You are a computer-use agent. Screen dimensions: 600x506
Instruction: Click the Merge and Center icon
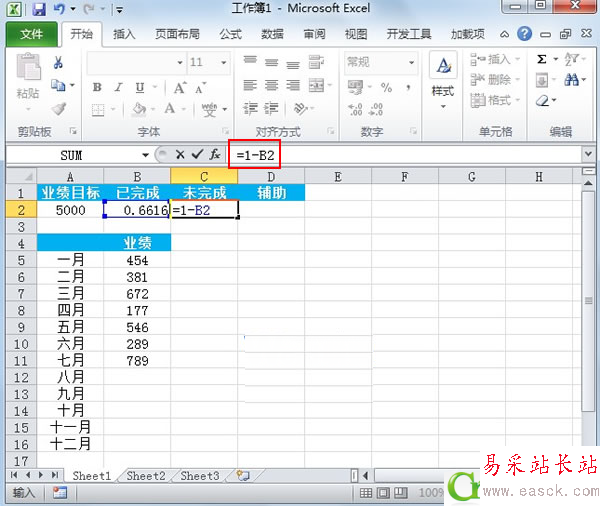(x=316, y=85)
